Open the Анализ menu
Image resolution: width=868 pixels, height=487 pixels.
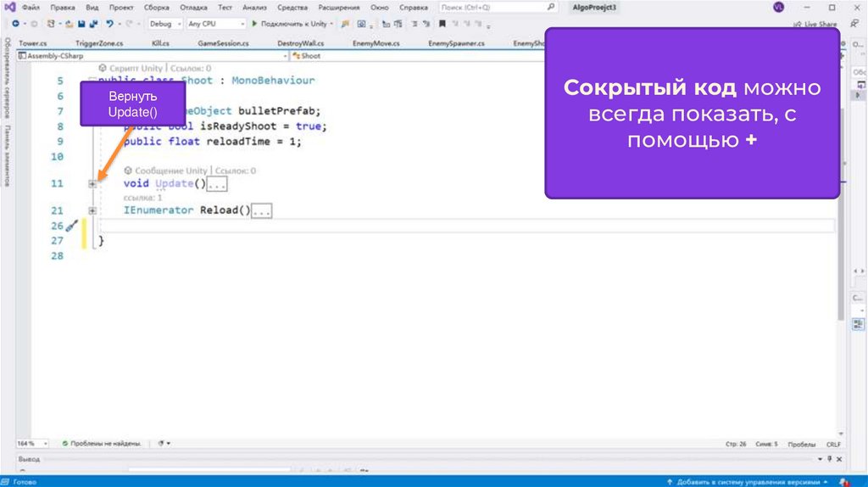pos(254,7)
